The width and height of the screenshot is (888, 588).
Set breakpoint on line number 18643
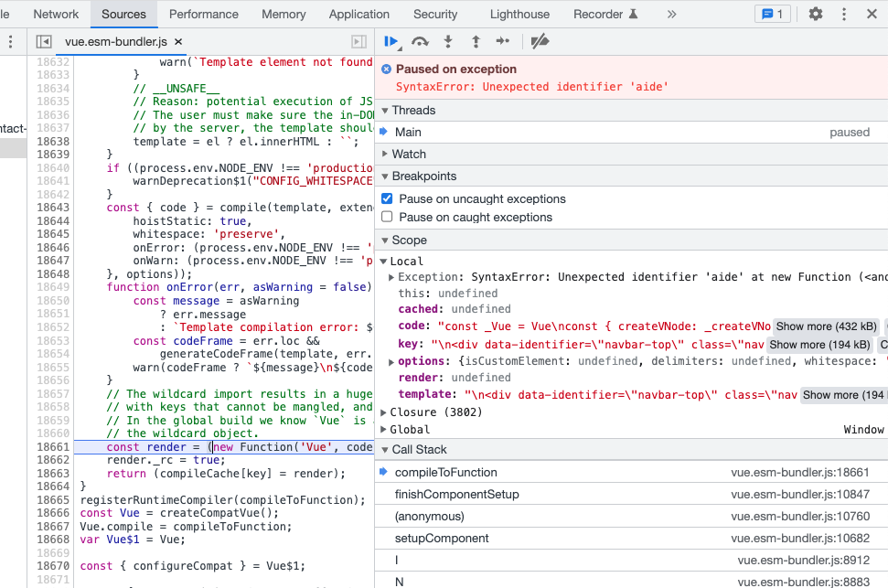53,208
